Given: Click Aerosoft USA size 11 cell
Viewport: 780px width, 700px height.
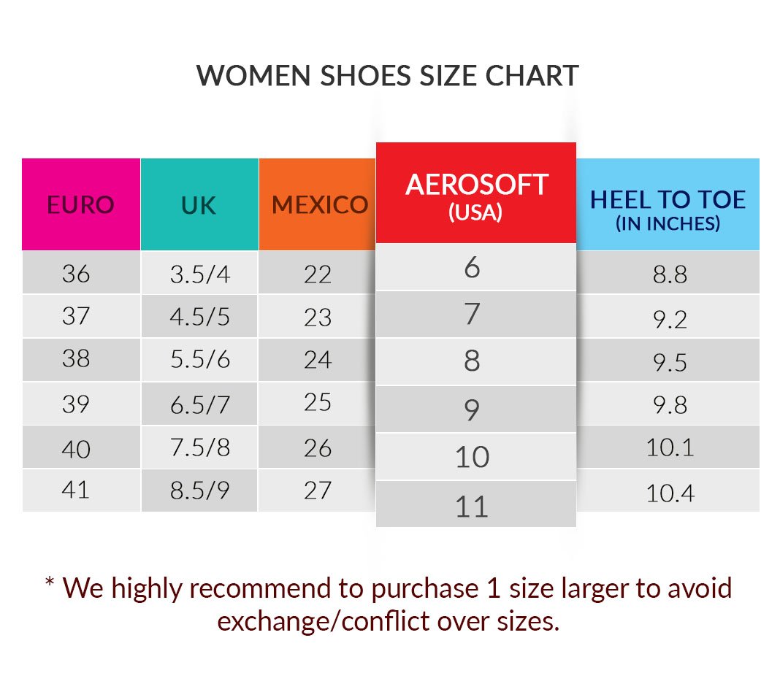Looking at the screenshot, I should 473,506.
